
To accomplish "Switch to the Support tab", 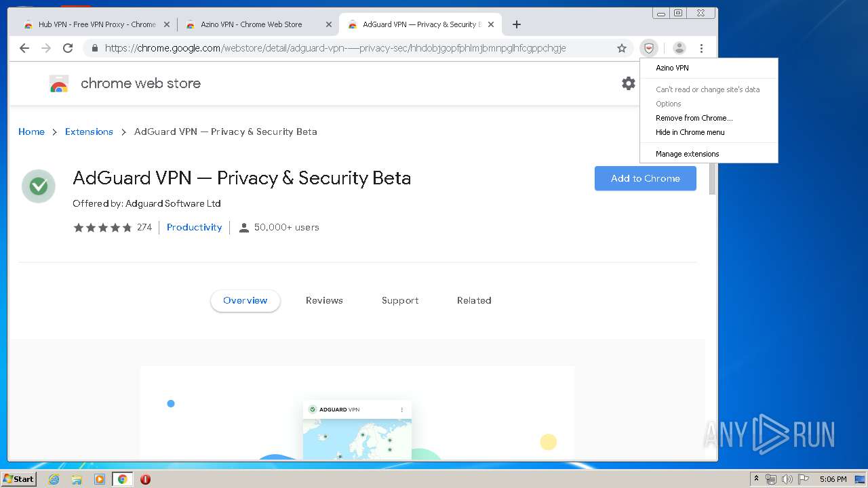I will point(400,300).
